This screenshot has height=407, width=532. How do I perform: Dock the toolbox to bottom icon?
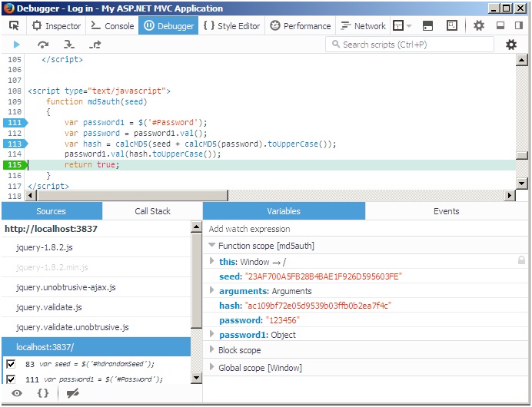pyautogui.click(x=500, y=26)
